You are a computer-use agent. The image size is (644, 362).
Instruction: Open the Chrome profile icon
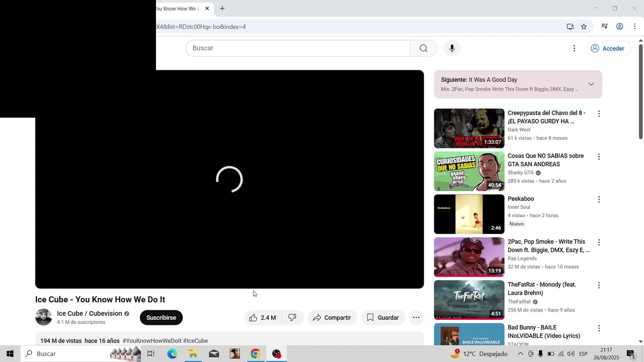coord(620,27)
